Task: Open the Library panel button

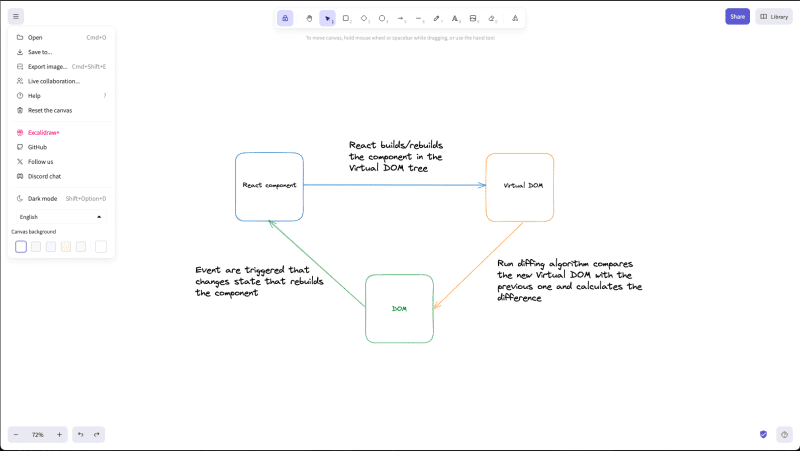Action: coord(774,16)
